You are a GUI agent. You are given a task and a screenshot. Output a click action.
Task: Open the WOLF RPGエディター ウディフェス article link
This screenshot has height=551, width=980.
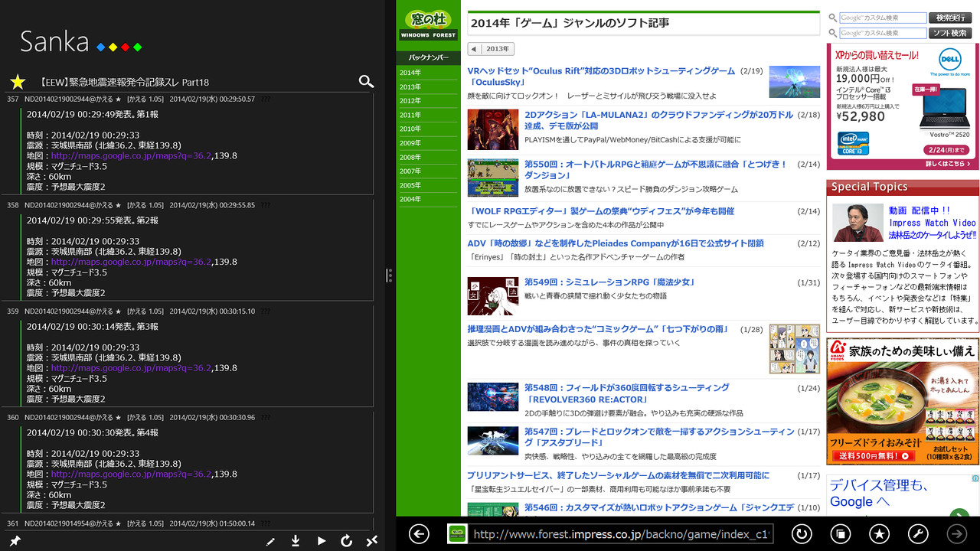(x=601, y=211)
